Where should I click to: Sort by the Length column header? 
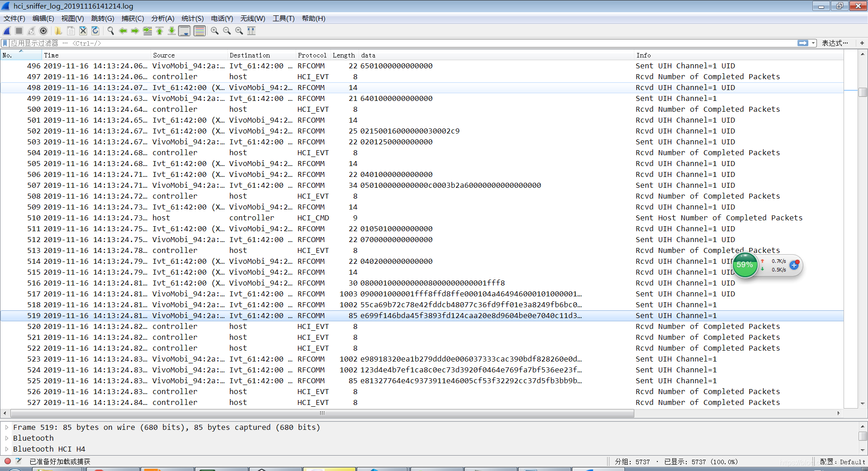click(344, 55)
